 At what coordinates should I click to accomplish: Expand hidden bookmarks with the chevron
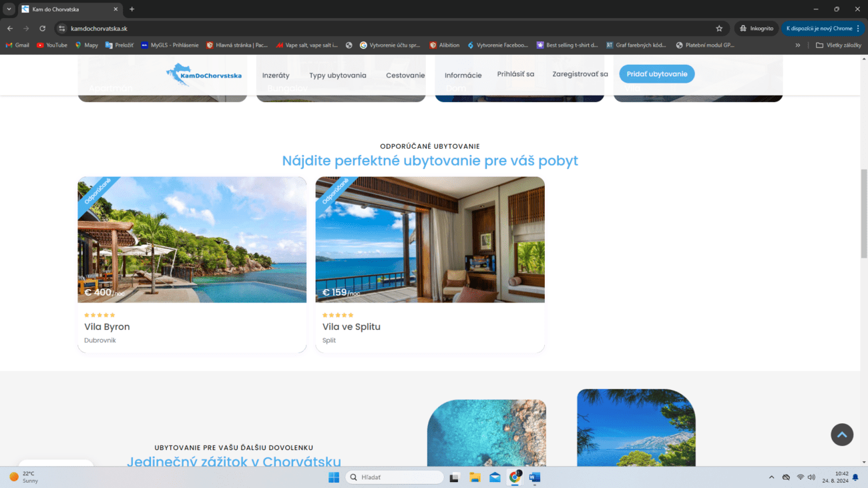click(x=797, y=45)
